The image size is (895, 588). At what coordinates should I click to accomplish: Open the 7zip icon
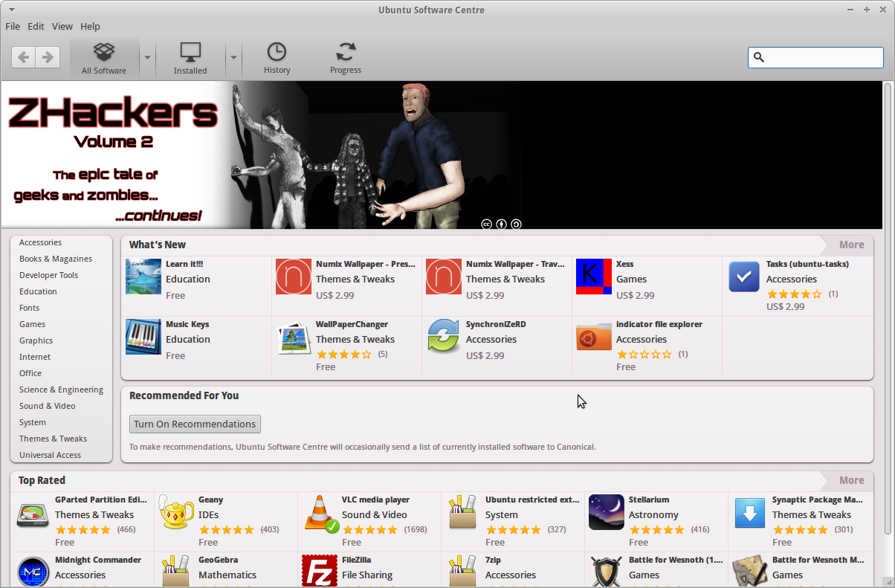[x=463, y=572]
